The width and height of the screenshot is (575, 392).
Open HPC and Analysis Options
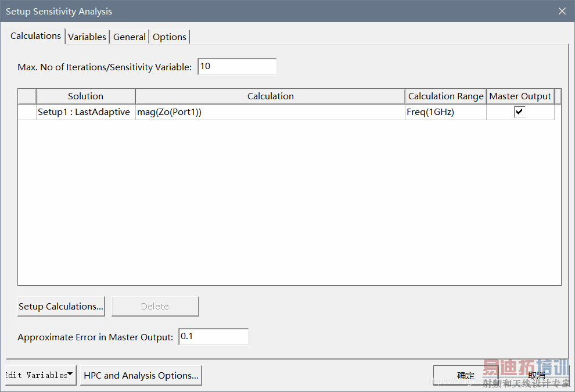[141, 375]
